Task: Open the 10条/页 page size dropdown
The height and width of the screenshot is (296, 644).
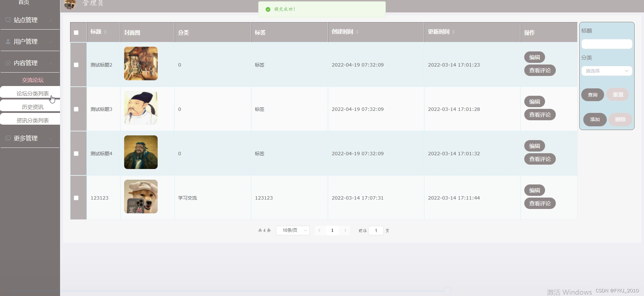Action: click(x=292, y=230)
